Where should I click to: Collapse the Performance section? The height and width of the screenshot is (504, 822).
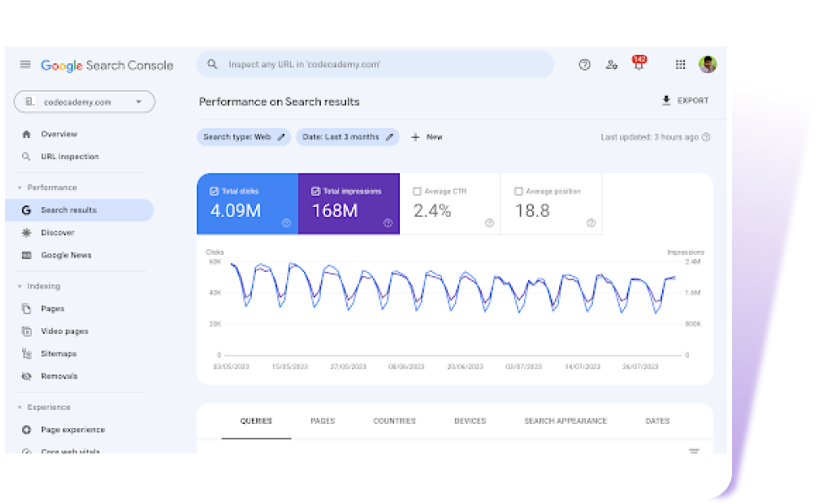[19, 188]
